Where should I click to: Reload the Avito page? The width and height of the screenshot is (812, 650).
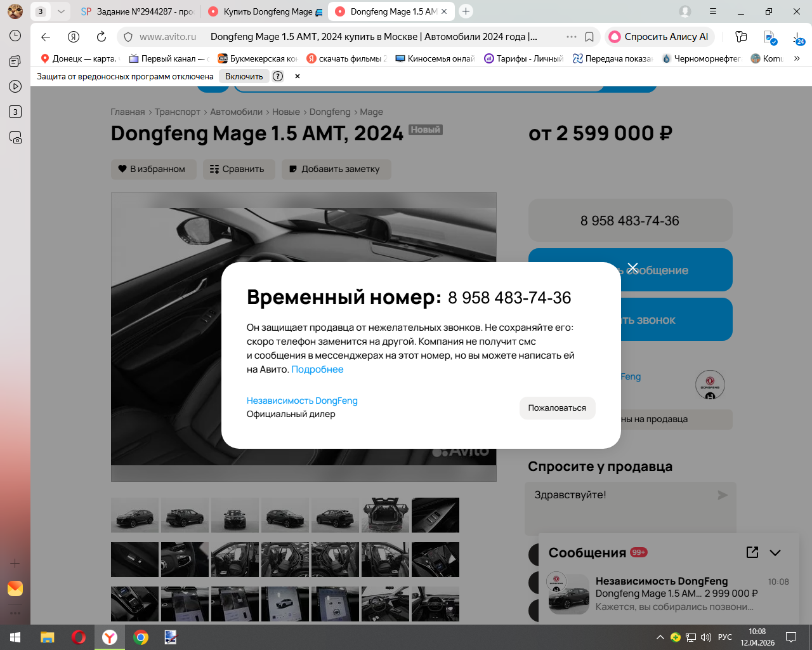pyautogui.click(x=101, y=37)
